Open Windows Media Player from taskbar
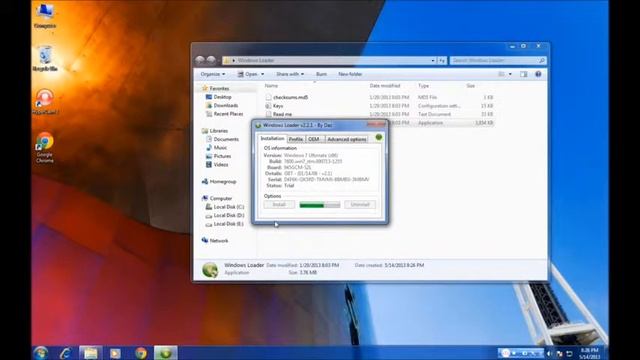This screenshot has height=360, width=640. point(116,353)
